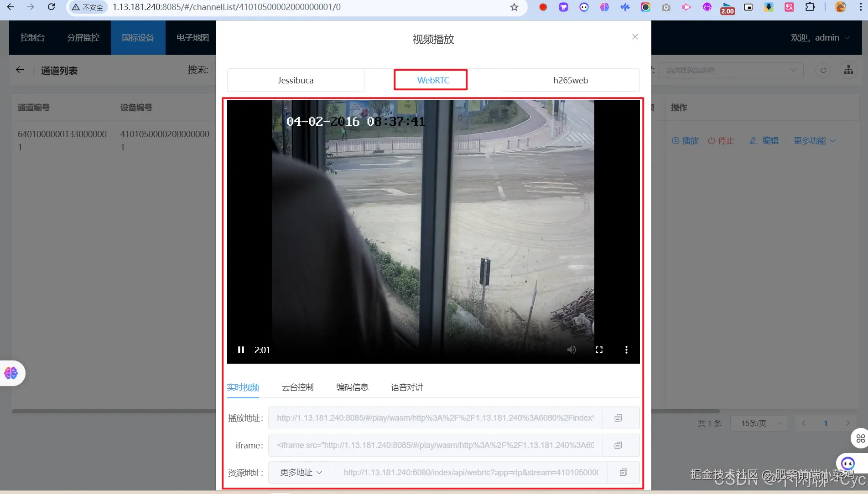Open 国标设备 in the navigation bar
This screenshot has height=494, width=868.
tap(138, 37)
